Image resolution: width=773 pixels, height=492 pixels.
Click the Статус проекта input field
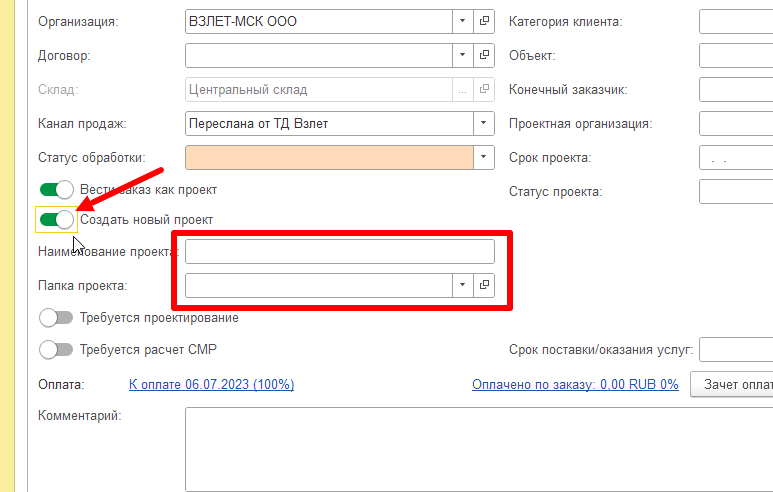click(x=736, y=191)
